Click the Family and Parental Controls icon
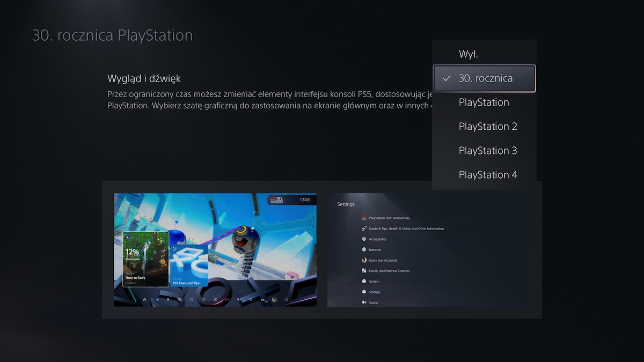This screenshot has width=644, height=362. coord(364,271)
